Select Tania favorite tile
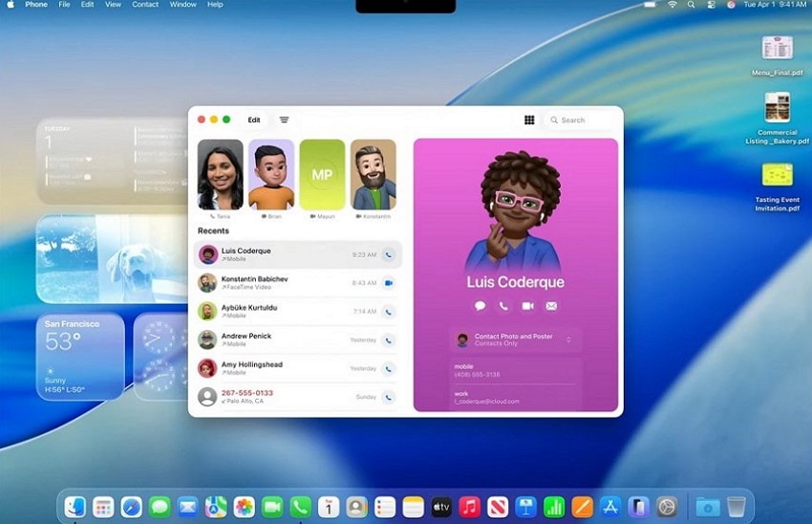The height and width of the screenshot is (524, 812). click(x=220, y=175)
